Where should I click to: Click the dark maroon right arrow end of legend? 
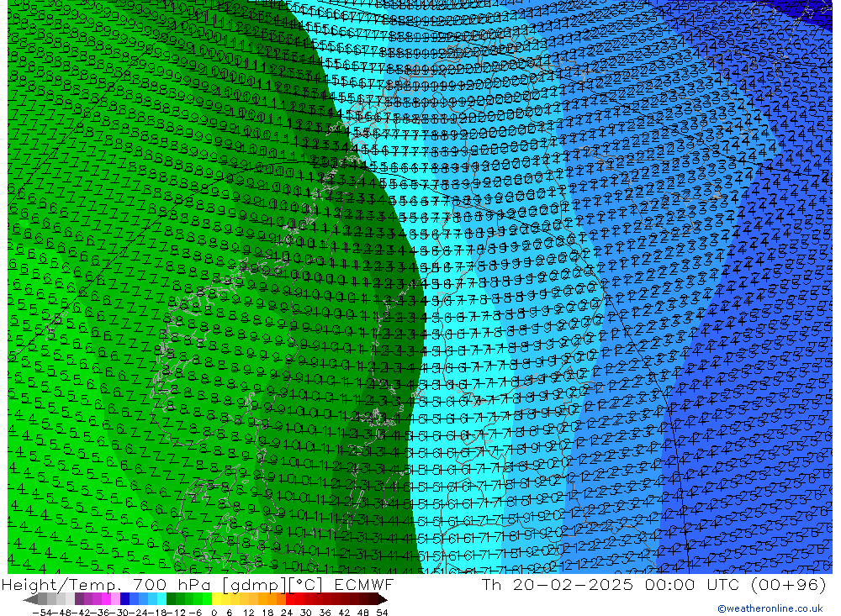(x=383, y=599)
